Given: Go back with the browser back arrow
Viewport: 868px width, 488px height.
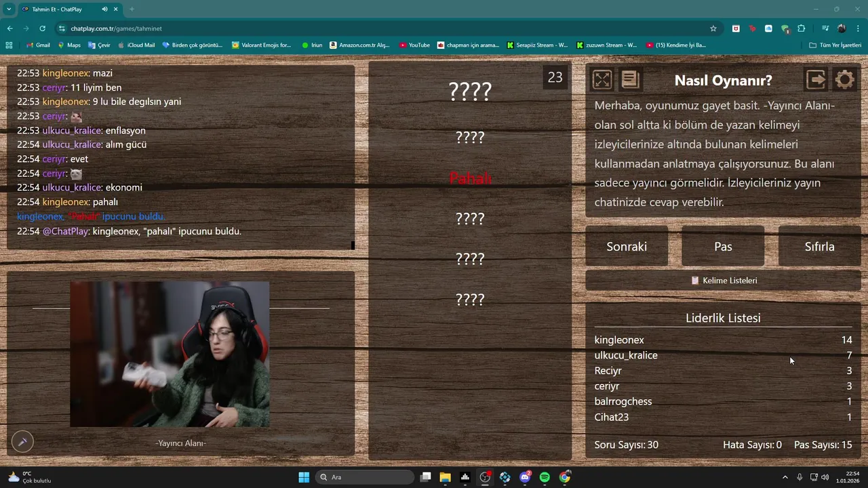Looking at the screenshot, I should pos(9,28).
